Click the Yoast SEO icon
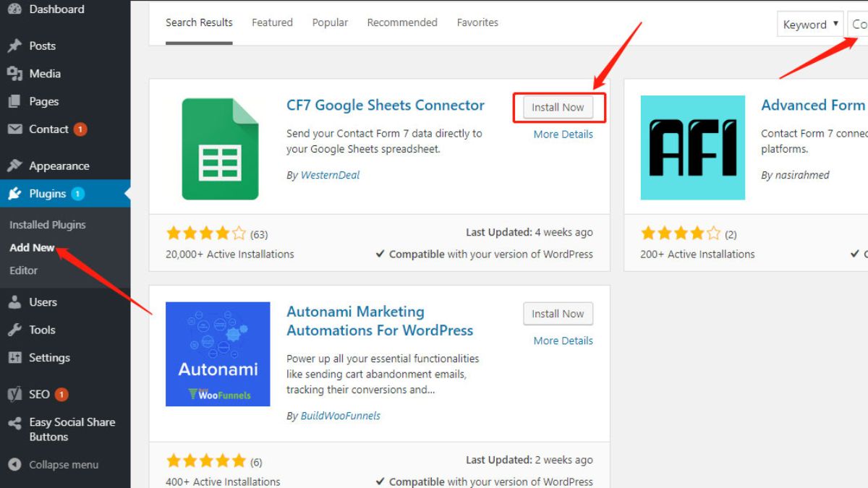 14,394
